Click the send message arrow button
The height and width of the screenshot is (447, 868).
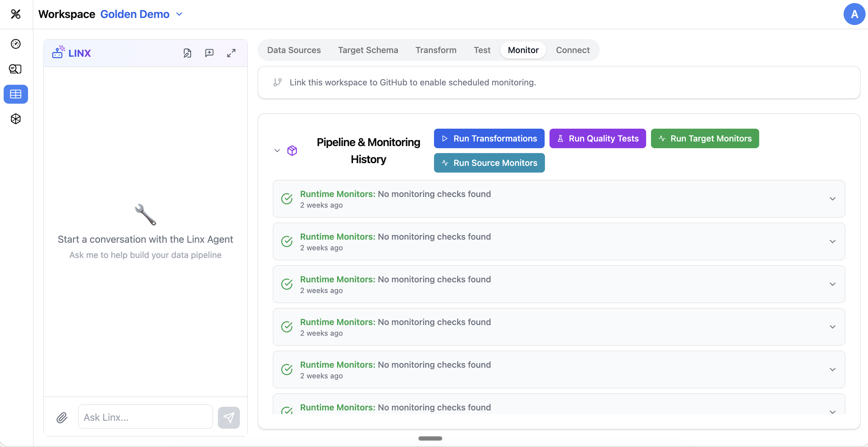pyautogui.click(x=229, y=417)
